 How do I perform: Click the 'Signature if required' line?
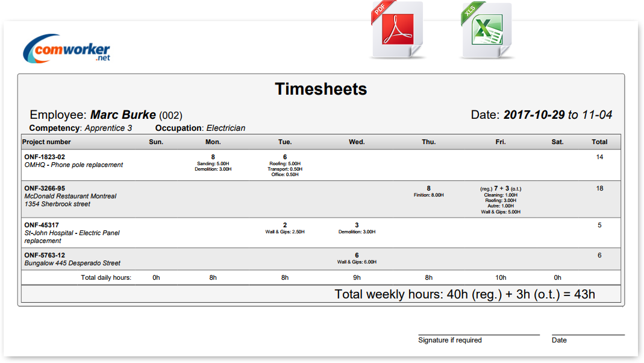(x=479, y=335)
